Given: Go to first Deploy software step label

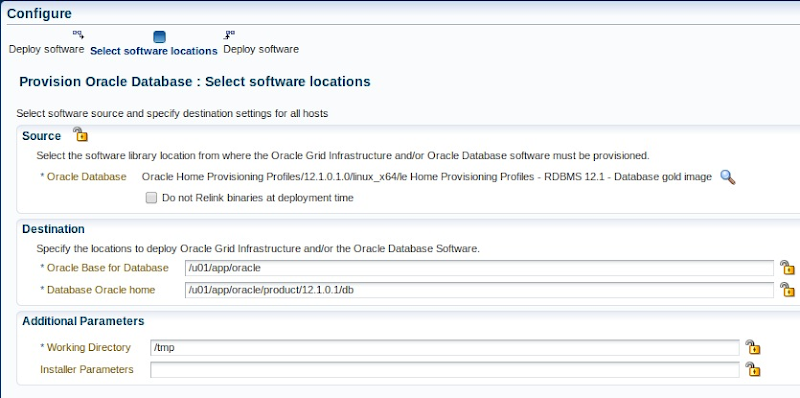Looking at the screenshot, I should point(46,49).
